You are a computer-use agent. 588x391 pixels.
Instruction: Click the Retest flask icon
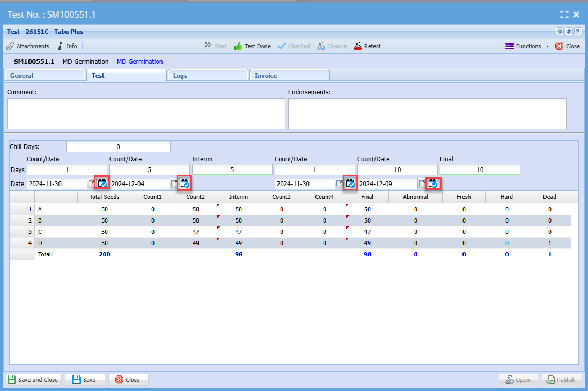(x=367, y=46)
